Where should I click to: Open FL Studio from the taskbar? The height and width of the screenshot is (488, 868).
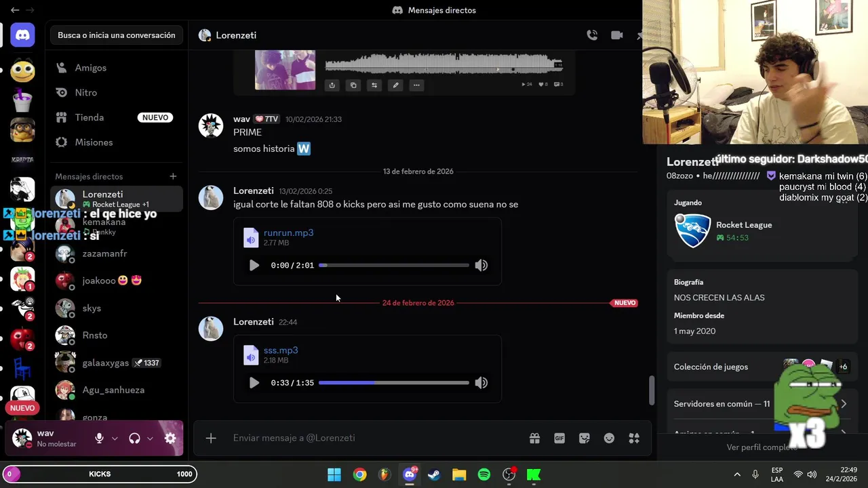[384, 474]
